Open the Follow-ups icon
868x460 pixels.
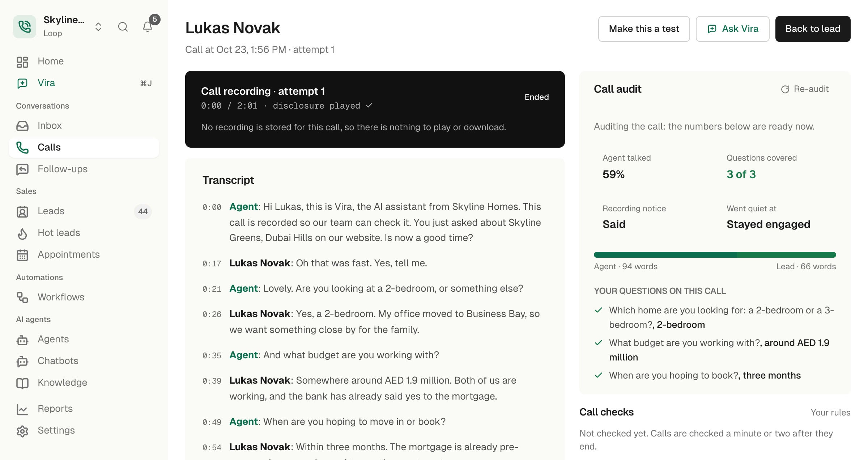click(22, 169)
